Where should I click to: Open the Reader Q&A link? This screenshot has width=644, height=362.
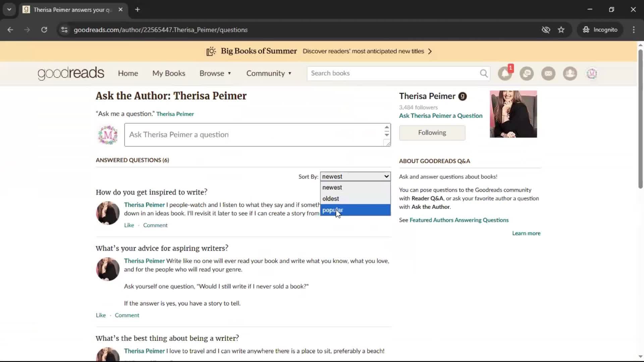tap(427, 198)
